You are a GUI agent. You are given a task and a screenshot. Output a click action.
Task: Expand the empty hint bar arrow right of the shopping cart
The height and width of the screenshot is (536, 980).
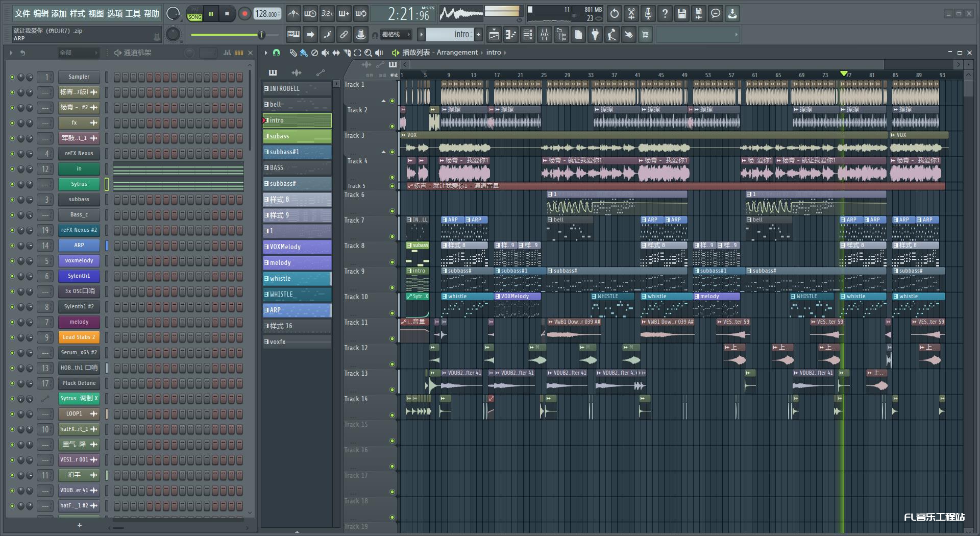[x=736, y=35]
